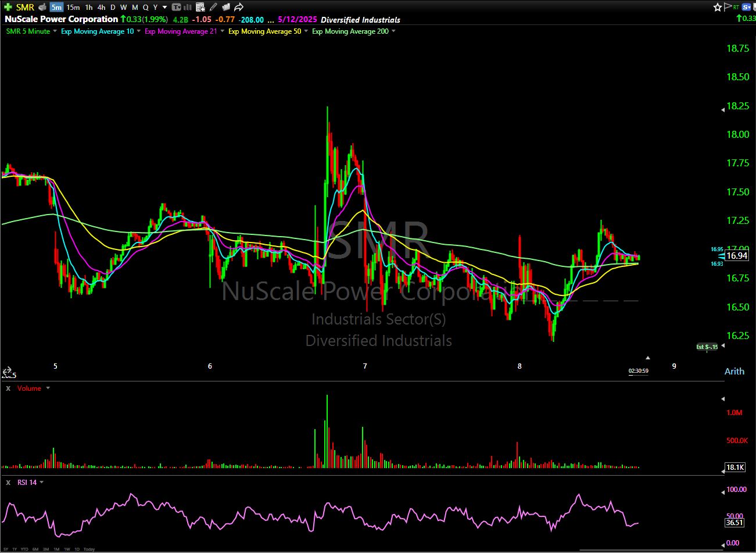Image resolution: width=756 pixels, height=553 pixels.
Task: Select the W weekly timeframe
Action: click(124, 8)
